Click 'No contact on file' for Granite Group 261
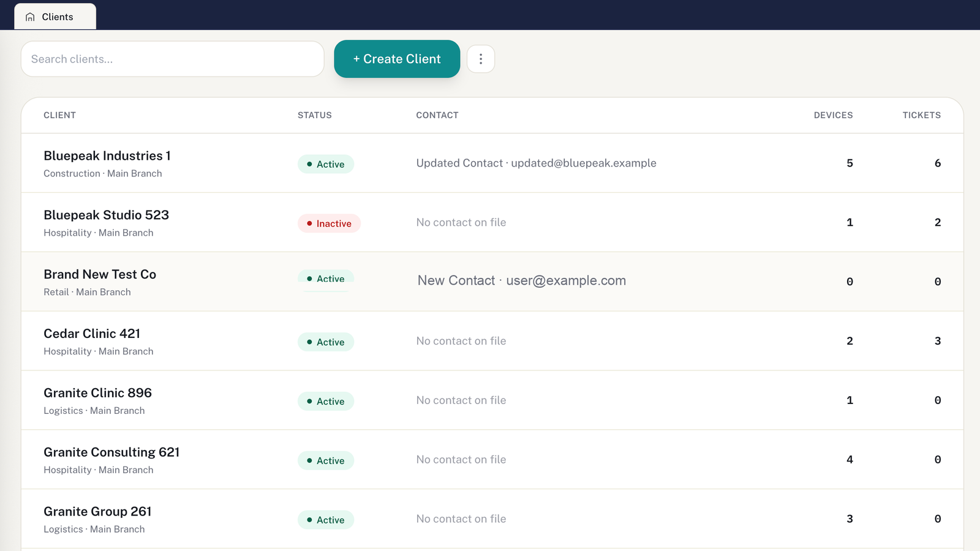The width and height of the screenshot is (980, 551). pos(461,519)
